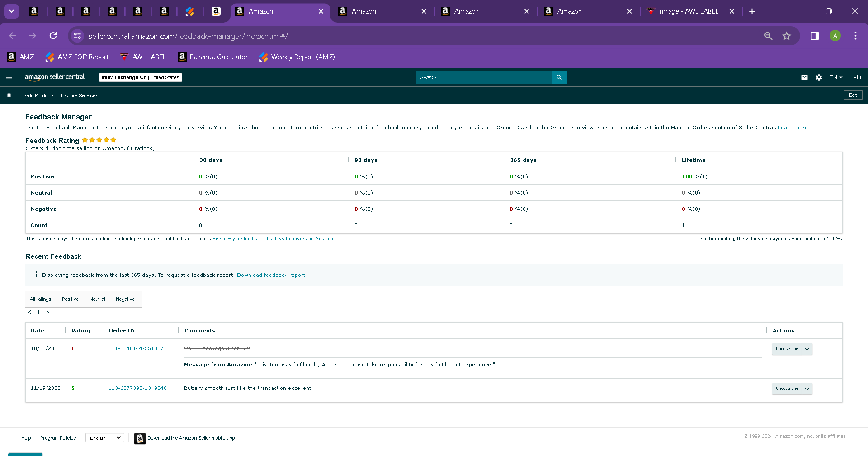Click the Learn more link

pos(793,128)
